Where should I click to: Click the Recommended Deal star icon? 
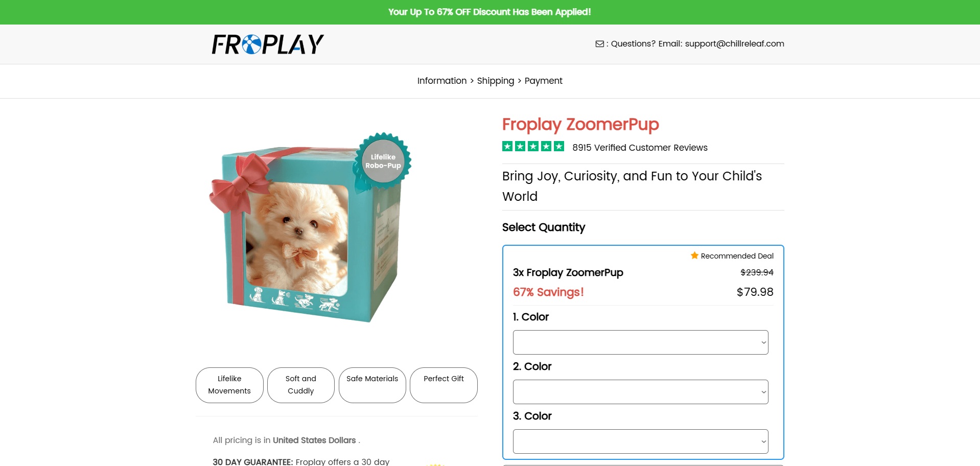(x=694, y=255)
